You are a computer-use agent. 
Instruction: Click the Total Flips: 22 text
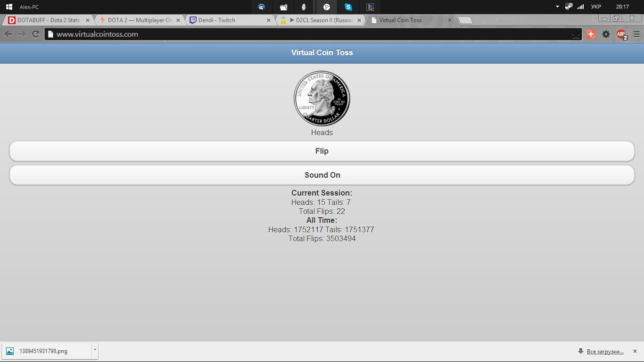coord(322,211)
